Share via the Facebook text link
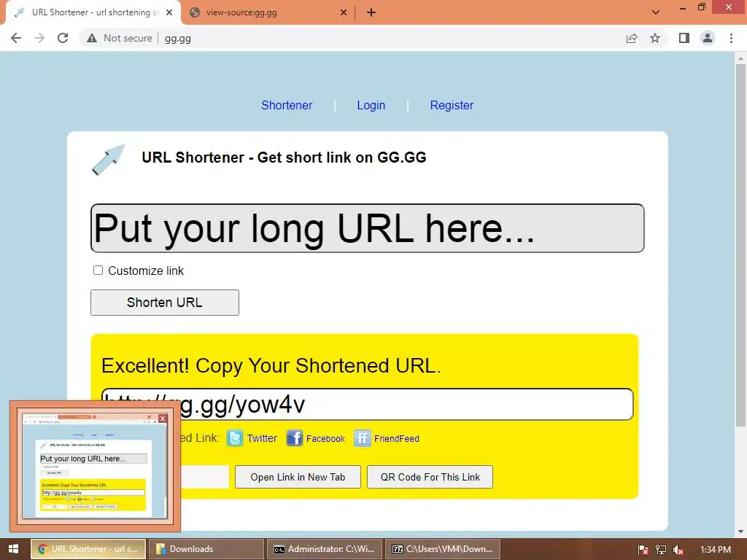Screen dimensions: 747x560 [x=325, y=438]
